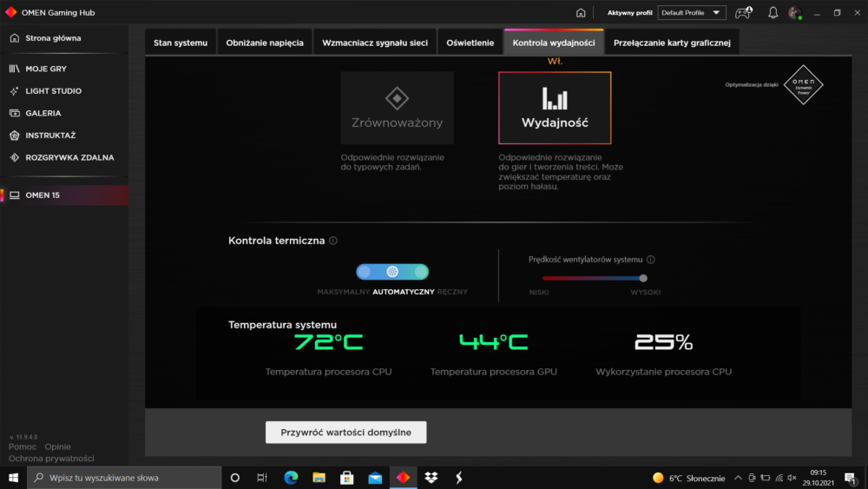The height and width of the screenshot is (489, 868).
Task: Set thermal control switch to Maksymalny position
Action: 365,272
